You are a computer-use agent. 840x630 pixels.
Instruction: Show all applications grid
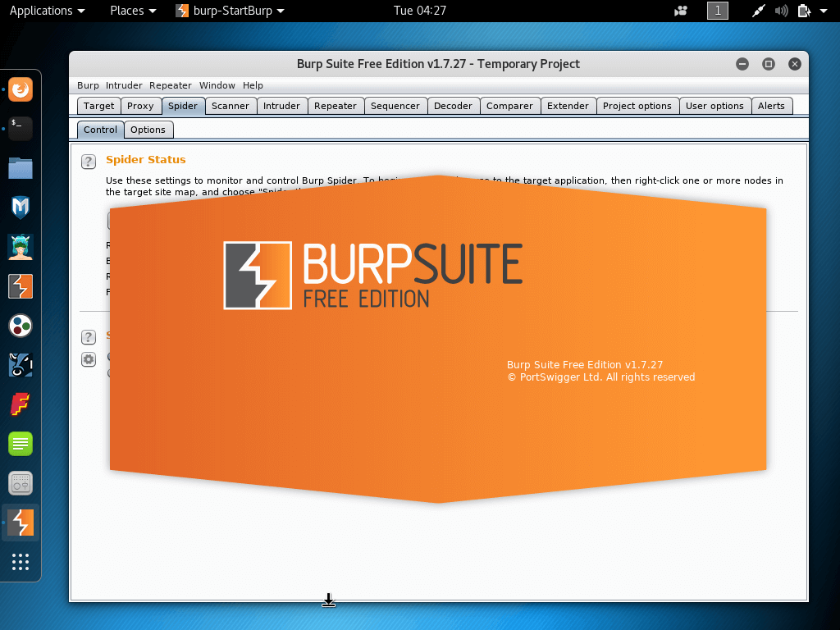click(21, 561)
